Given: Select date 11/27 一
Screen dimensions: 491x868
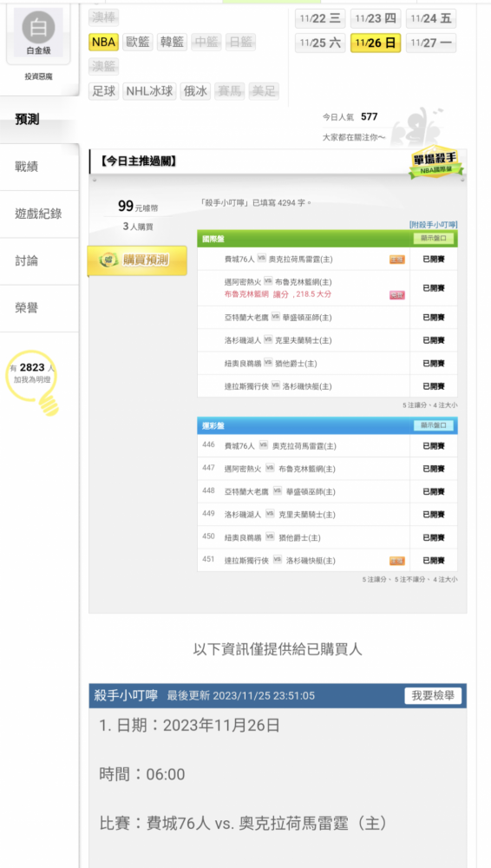Looking at the screenshot, I should [431, 43].
